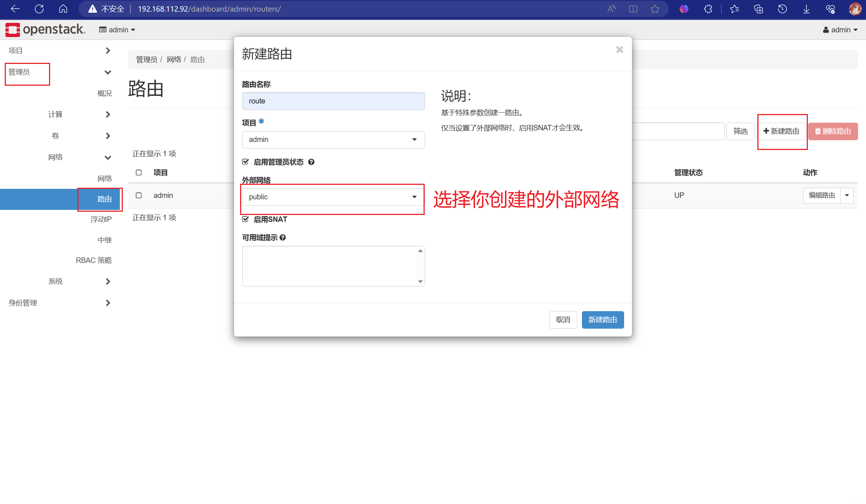
Task: Uncheck the 启用管理员状态 checkbox
Action: [245, 162]
